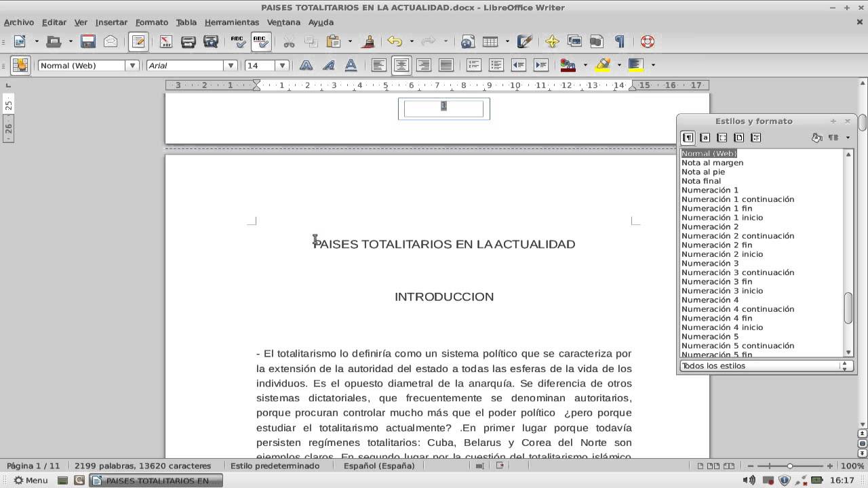Viewport: 868px width, 488px height.
Task: Click the zoom slider handle
Action: (x=790, y=466)
